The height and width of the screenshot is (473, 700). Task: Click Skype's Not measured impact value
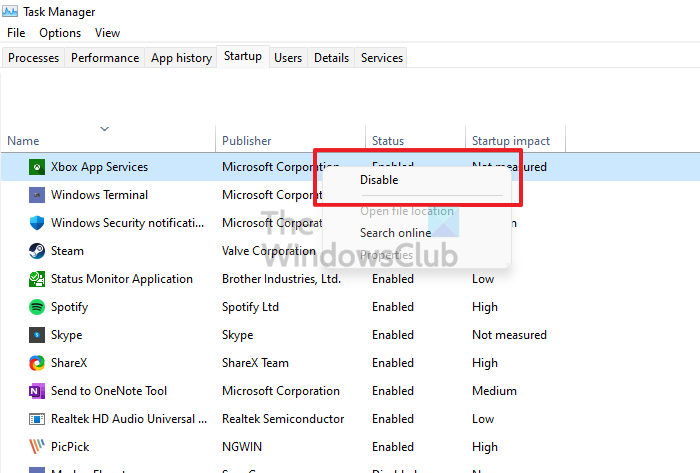[509, 335]
